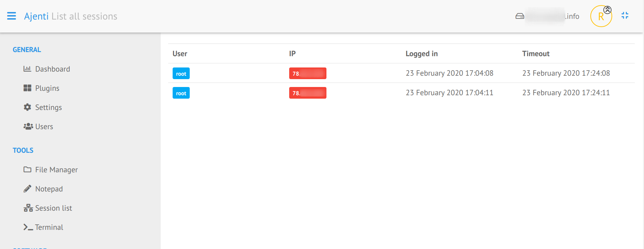Collapse the GENERAL sidebar section
Image resolution: width=644 pixels, height=249 pixels.
click(27, 50)
